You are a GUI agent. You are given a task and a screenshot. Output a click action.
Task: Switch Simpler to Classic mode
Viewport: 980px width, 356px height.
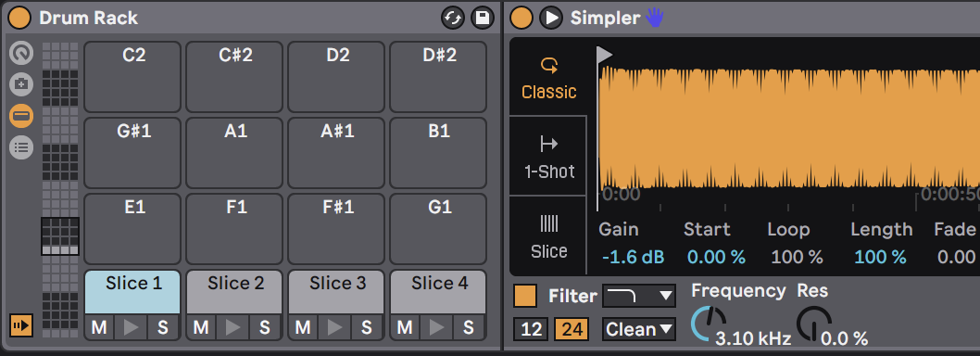point(548,78)
